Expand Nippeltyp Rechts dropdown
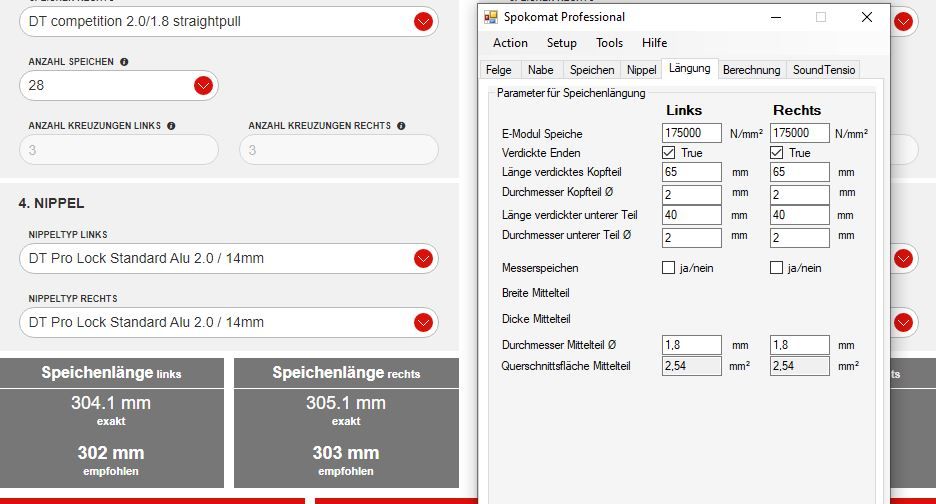This screenshot has width=936, height=504. point(229,322)
